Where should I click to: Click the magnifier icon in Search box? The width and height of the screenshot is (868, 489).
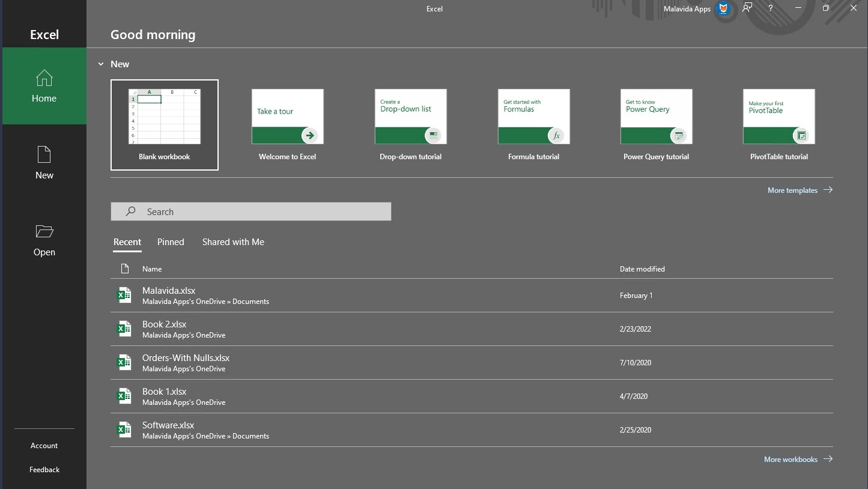(x=130, y=211)
